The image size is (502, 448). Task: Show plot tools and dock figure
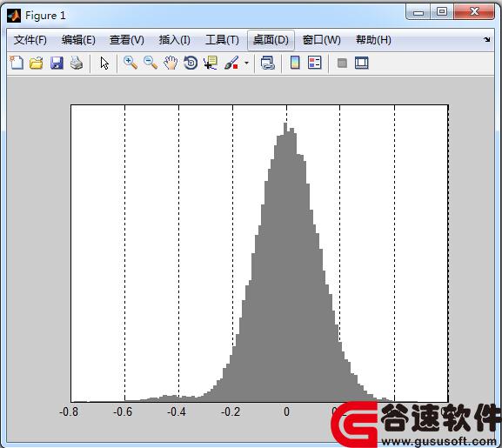coord(362,63)
